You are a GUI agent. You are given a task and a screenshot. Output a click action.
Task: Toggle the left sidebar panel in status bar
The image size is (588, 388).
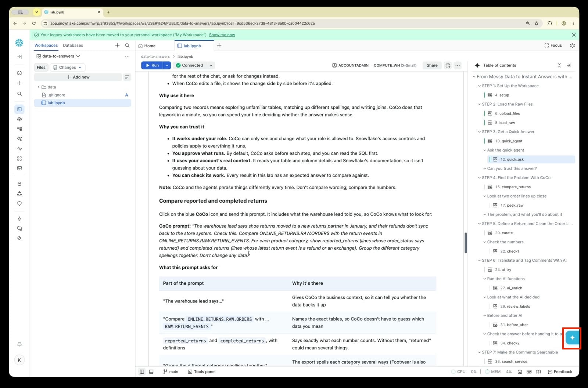[x=142, y=372]
